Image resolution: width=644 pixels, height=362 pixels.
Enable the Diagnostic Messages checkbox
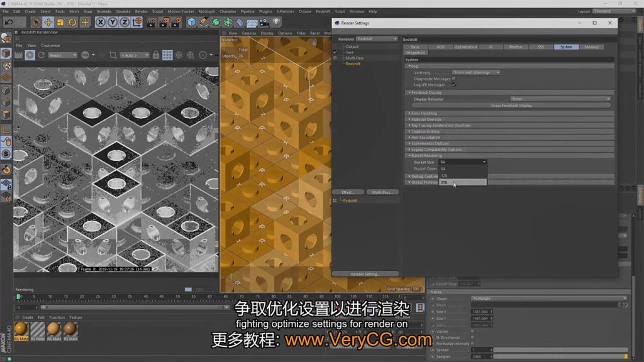click(x=454, y=79)
